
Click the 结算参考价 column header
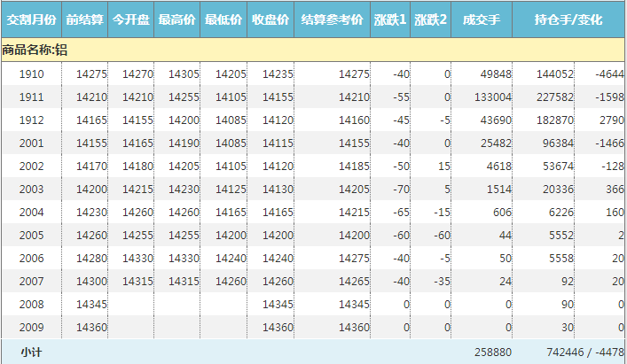tap(332, 19)
